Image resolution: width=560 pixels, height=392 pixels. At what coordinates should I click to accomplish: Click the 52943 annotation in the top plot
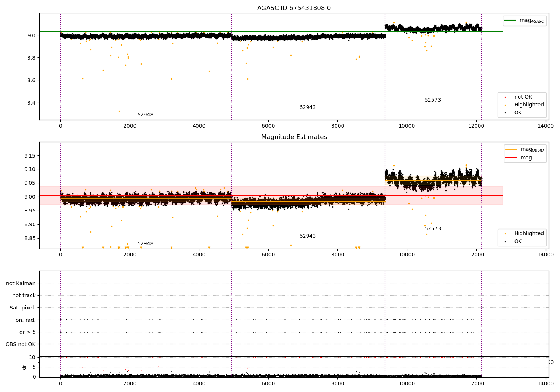click(x=308, y=108)
